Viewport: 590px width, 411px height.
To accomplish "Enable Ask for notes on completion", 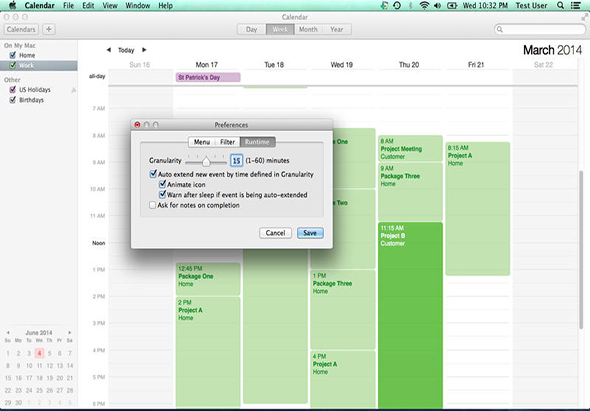I will pyautogui.click(x=152, y=205).
